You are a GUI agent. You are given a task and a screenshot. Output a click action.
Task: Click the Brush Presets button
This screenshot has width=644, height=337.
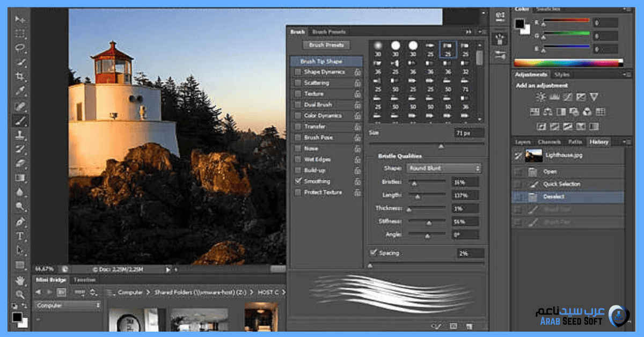click(326, 45)
